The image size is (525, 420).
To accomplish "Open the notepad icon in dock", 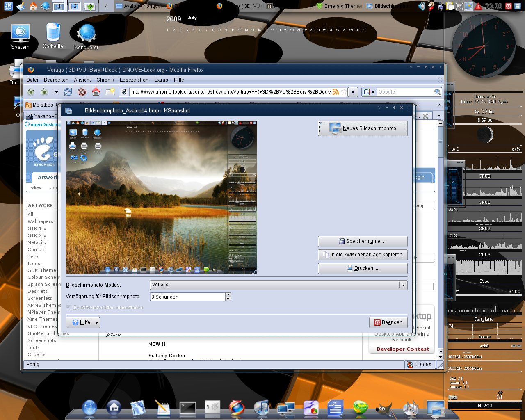I will (x=163, y=408).
